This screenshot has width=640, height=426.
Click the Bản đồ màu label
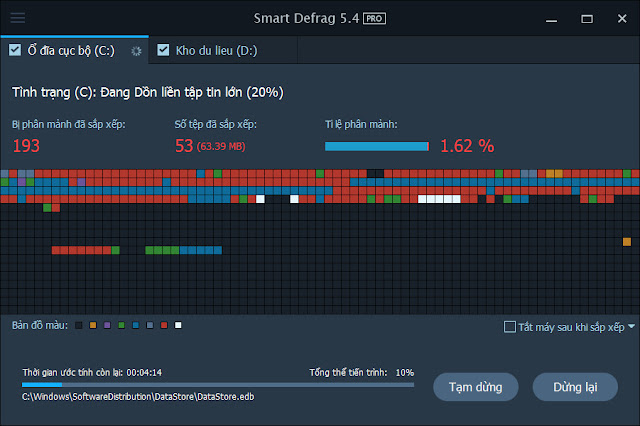[40, 325]
